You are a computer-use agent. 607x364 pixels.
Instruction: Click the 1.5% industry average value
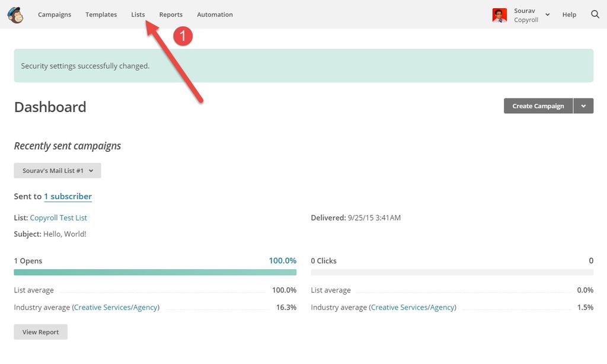pyautogui.click(x=585, y=307)
